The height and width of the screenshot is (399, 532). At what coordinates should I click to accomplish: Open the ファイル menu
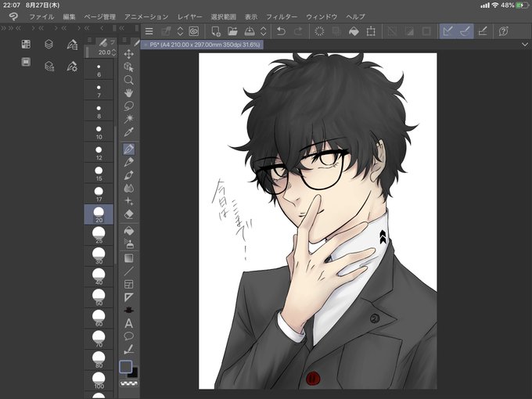click(x=41, y=16)
